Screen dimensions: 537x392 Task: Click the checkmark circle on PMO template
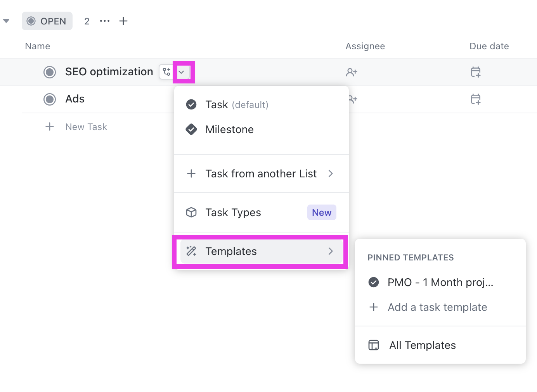tap(373, 282)
